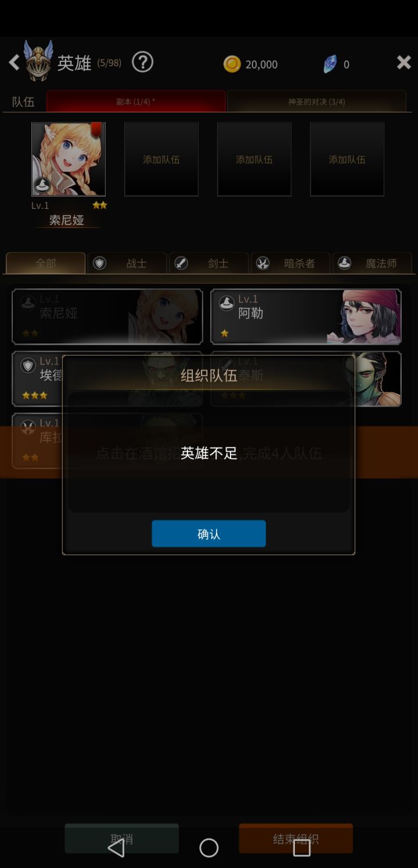Screen dimensions: 418x868
Task: Filter heroes by 全部 tab
Action: tap(46, 263)
